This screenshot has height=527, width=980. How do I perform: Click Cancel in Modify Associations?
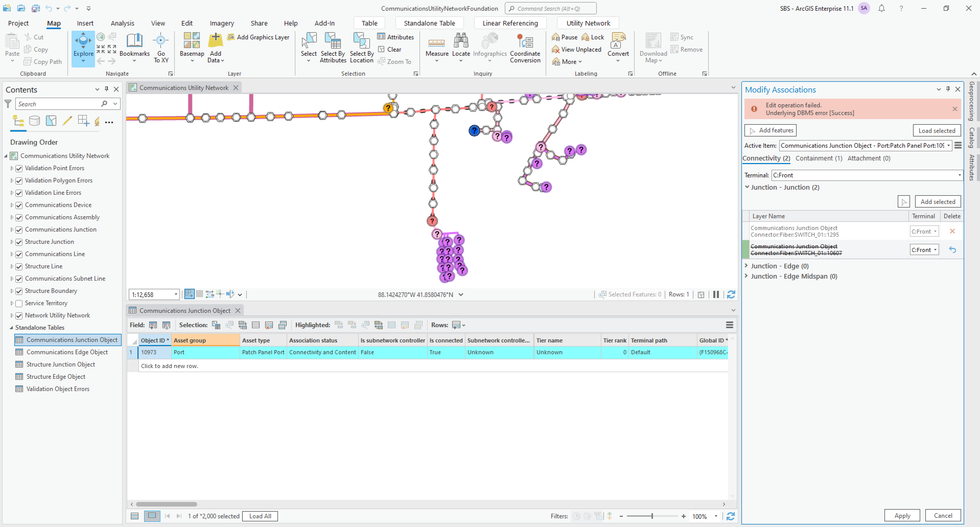pyautogui.click(x=943, y=515)
